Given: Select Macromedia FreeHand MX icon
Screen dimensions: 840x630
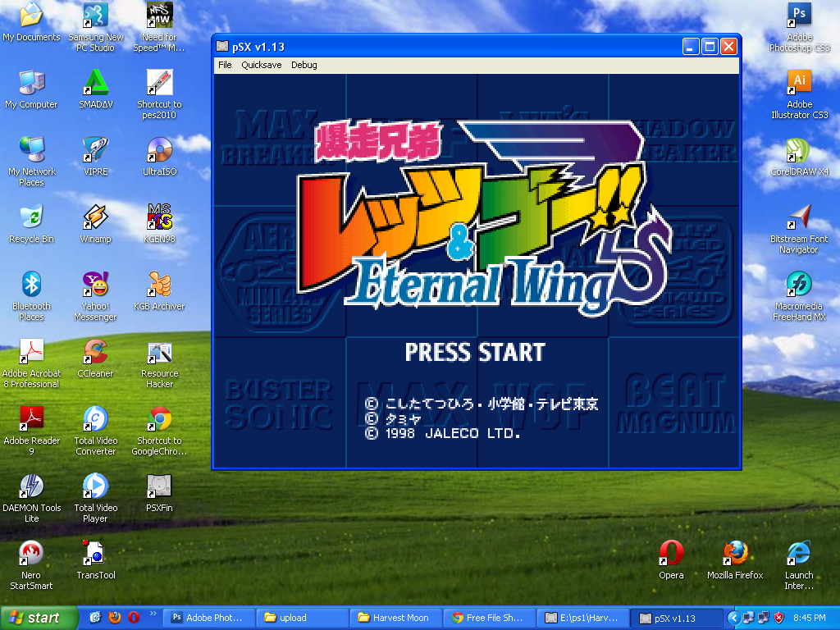Looking at the screenshot, I should pyautogui.click(x=799, y=295).
